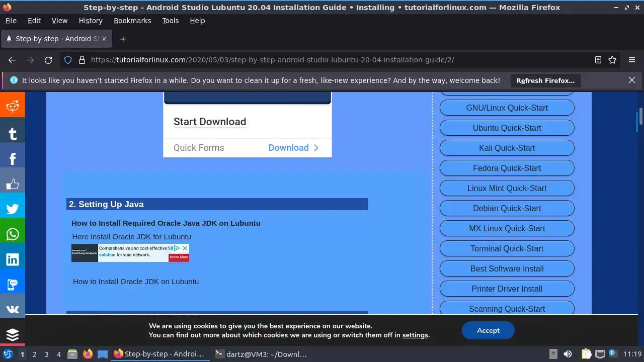This screenshot has height=362, width=644.
Task: Reload the current page
Action: click(48, 60)
